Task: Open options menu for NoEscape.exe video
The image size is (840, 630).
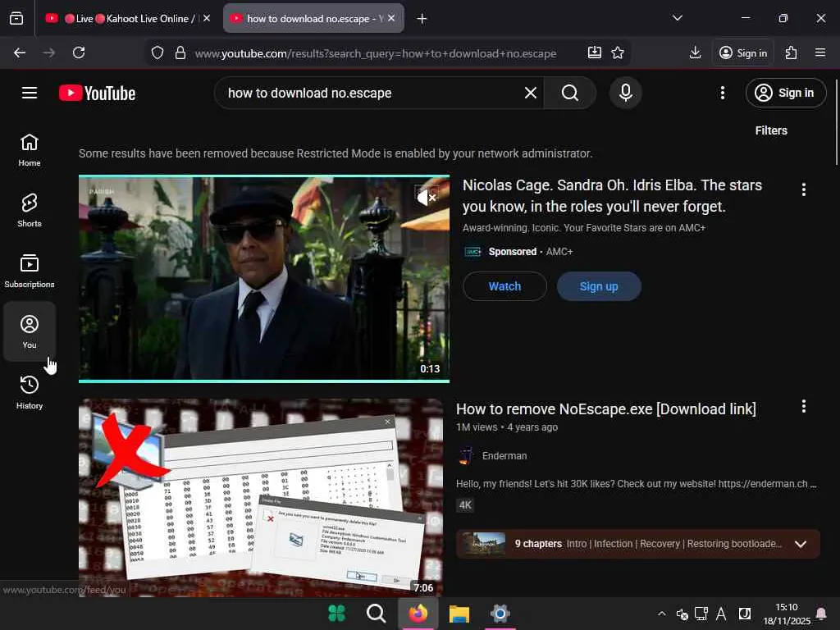Action: [x=803, y=406]
